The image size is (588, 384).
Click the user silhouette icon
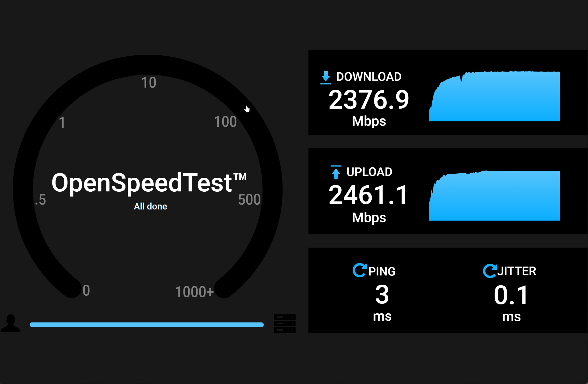[10, 323]
